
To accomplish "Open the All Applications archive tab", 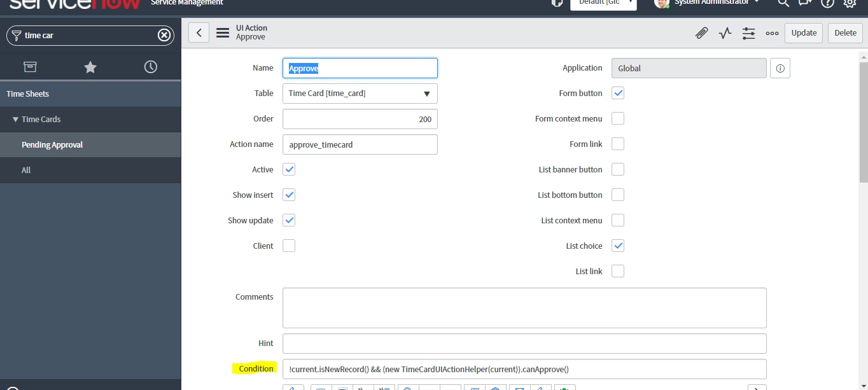I will click(30, 67).
